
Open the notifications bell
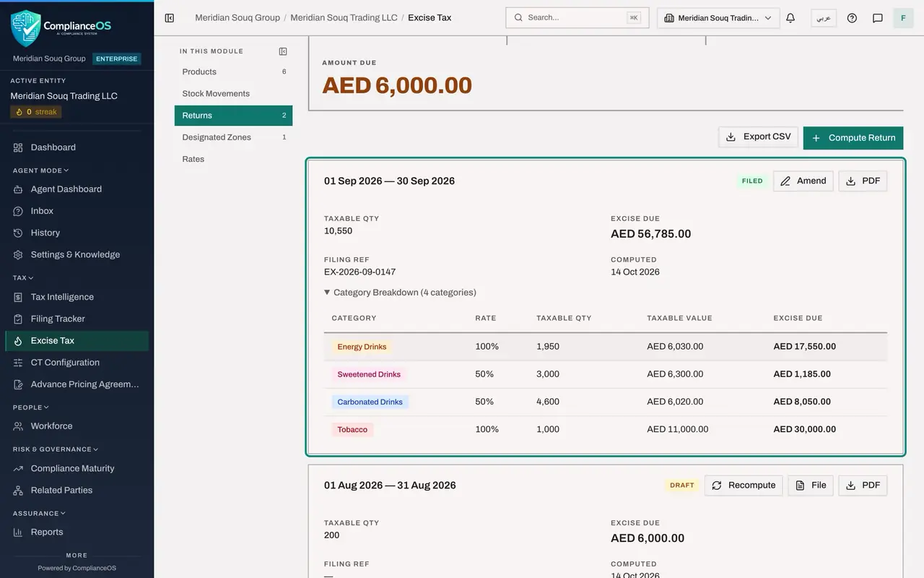point(790,18)
